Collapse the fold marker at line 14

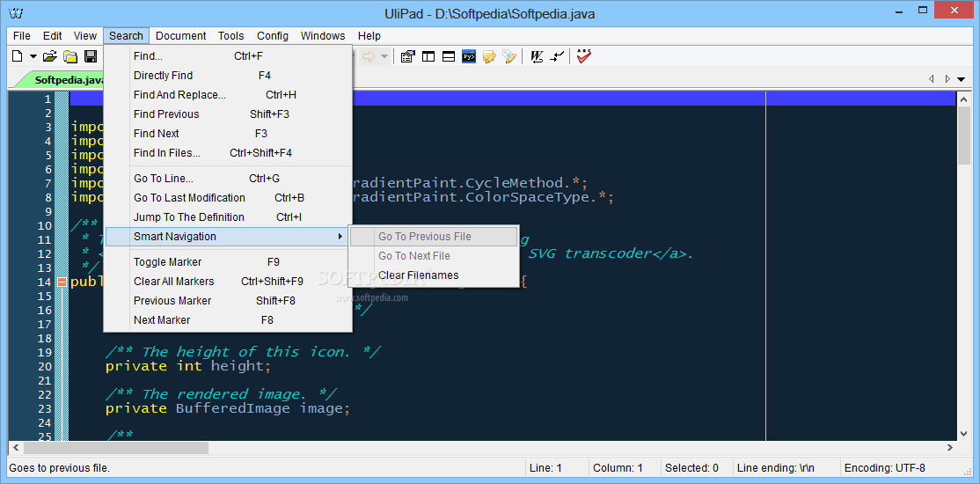(x=62, y=282)
